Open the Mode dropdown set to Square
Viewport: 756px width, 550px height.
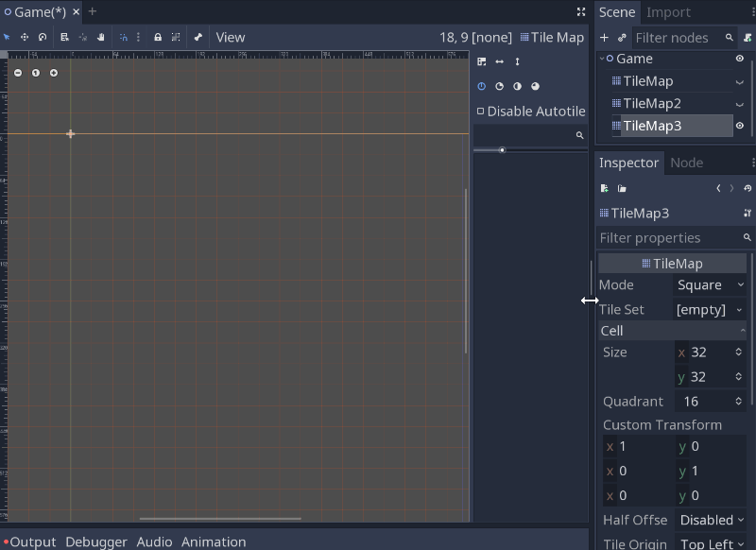pos(710,284)
